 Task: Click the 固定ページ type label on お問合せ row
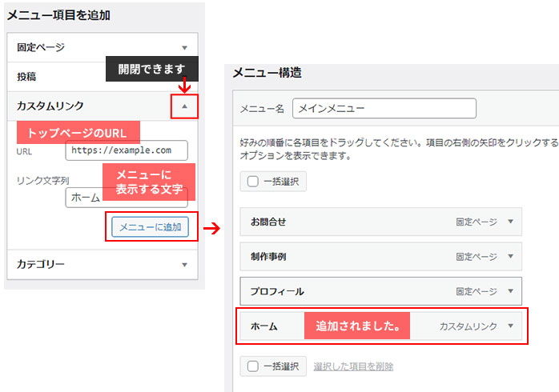click(x=477, y=222)
